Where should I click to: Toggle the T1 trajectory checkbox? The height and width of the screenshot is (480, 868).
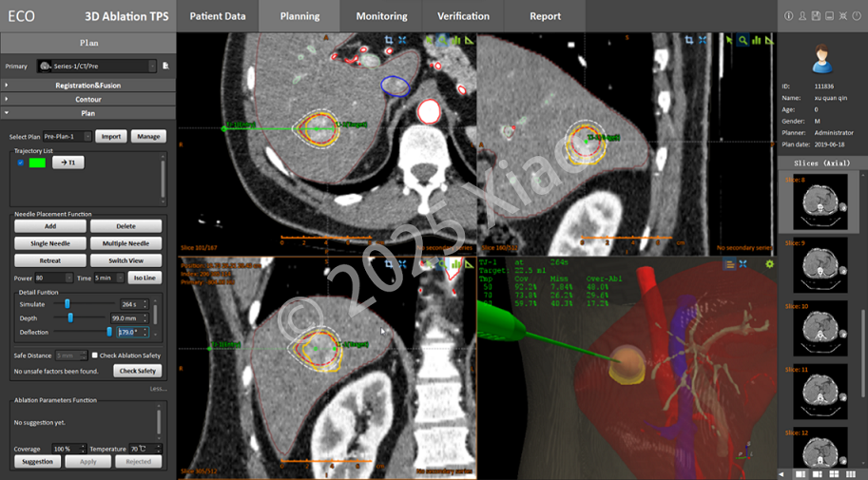point(21,163)
